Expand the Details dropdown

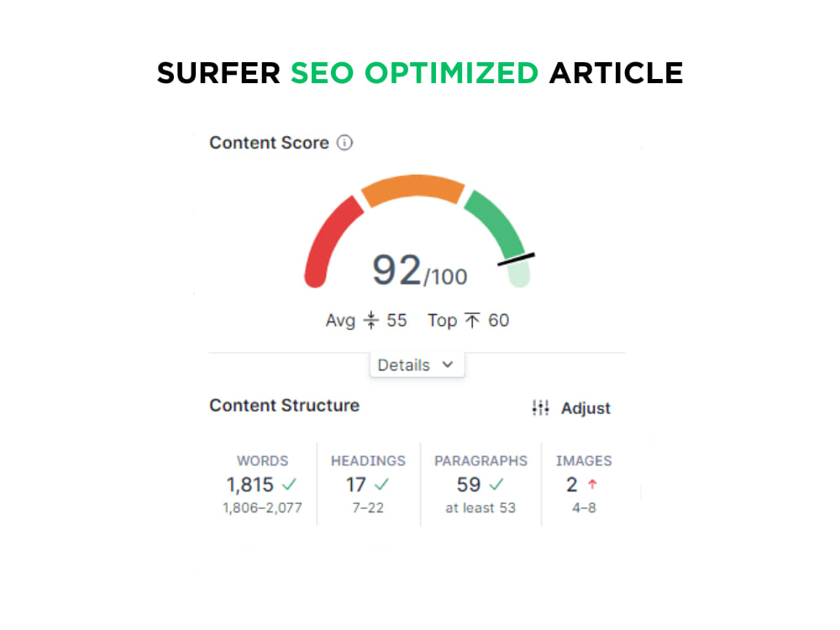(x=417, y=365)
